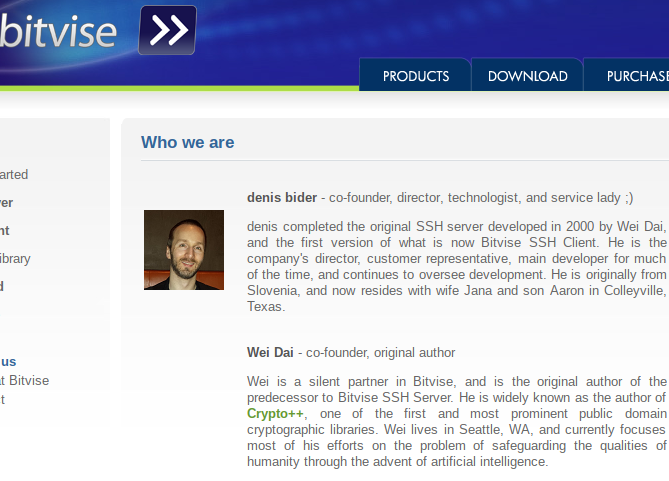The height and width of the screenshot is (481, 669).
Task: Click the blue sidebar heading ending "us"
Action: coord(8,362)
